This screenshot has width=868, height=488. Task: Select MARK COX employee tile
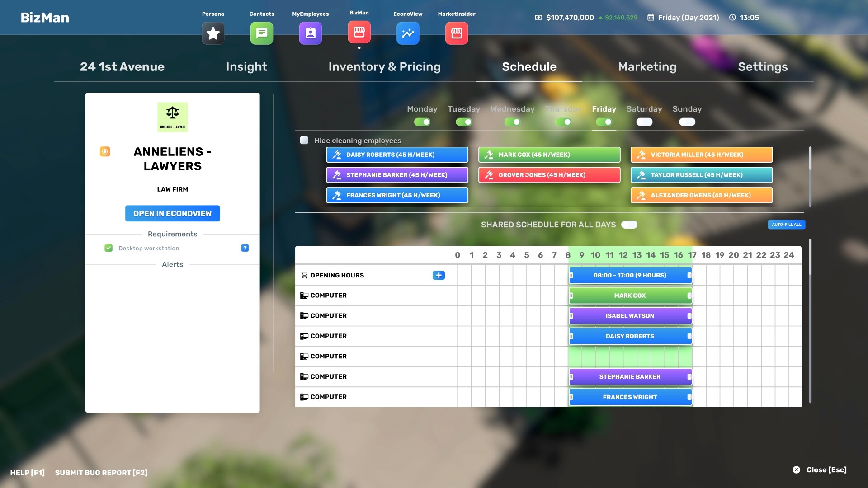(548, 155)
